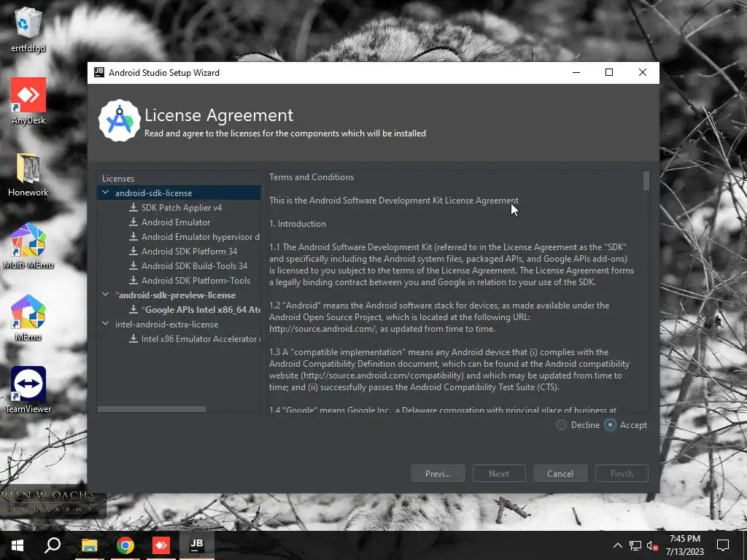Click download icon beside SDK Patch Applier v4

[133, 208]
